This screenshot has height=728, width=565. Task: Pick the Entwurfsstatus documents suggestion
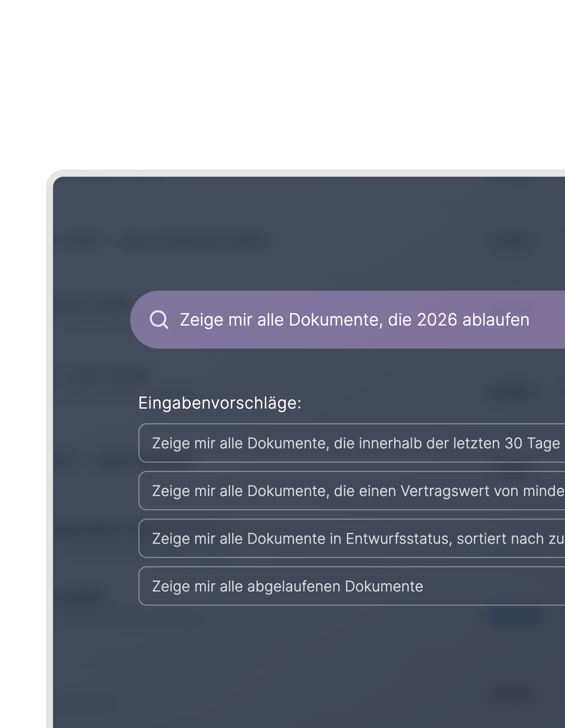pos(352,538)
